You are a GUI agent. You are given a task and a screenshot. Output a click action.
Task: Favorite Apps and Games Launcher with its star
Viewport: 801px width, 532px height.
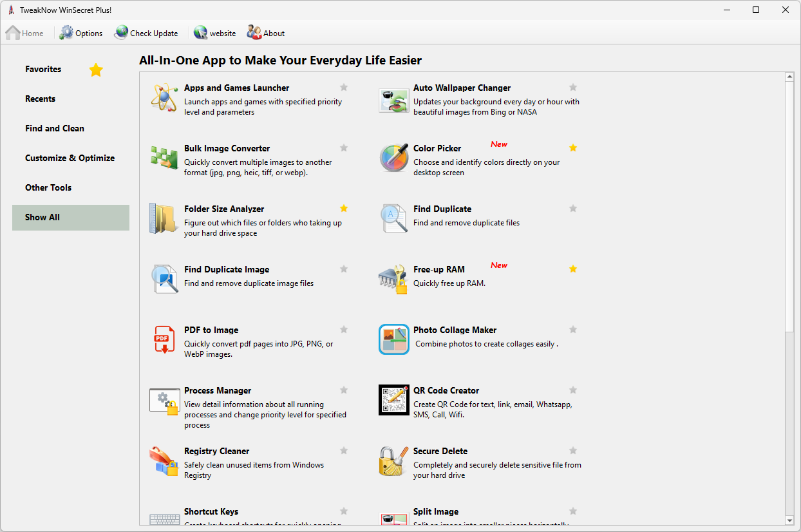pyautogui.click(x=344, y=88)
